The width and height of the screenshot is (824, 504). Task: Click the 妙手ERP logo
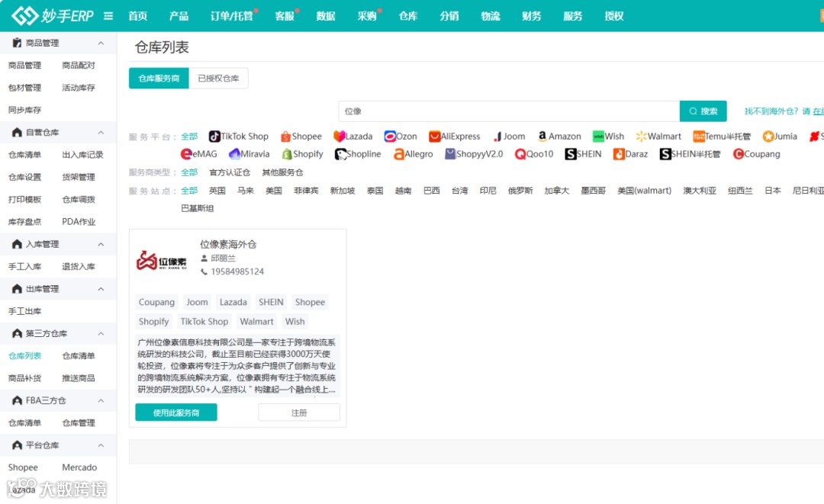pyautogui.click(x=53, y=16)
